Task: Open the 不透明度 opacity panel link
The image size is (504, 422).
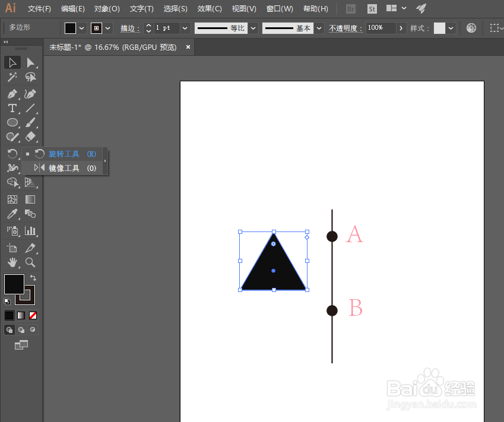Action: [345, 28]
